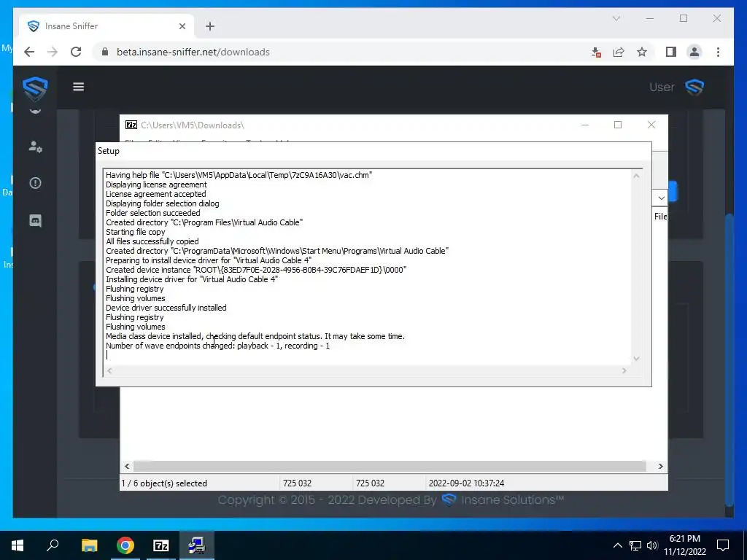Screen dimensions: 747x560
Task: Click the "All files successfully copied" log line
Action: coord(152,241)
